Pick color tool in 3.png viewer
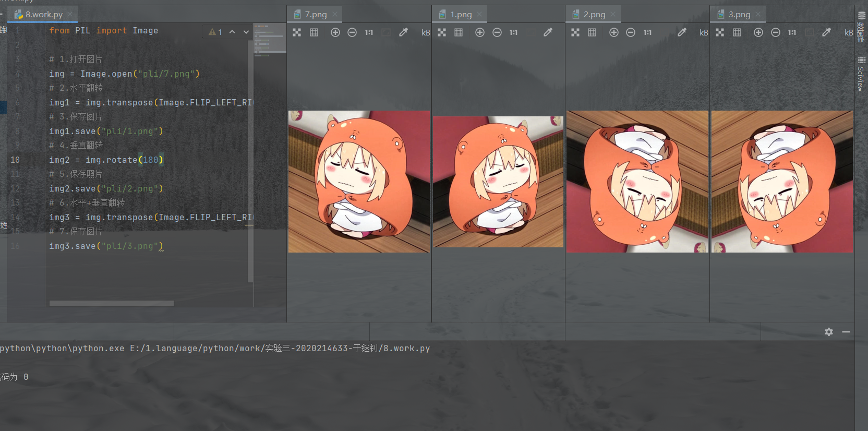The image size is (868, 431). point(826,32)
